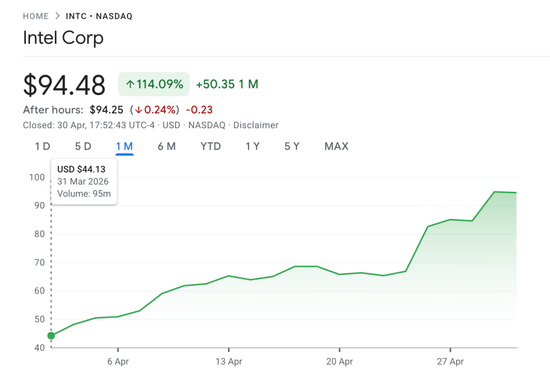The height and width of the screenshot is (379, 550).
Task: Click the green 114.09% change badge
Action: point(154,84)
